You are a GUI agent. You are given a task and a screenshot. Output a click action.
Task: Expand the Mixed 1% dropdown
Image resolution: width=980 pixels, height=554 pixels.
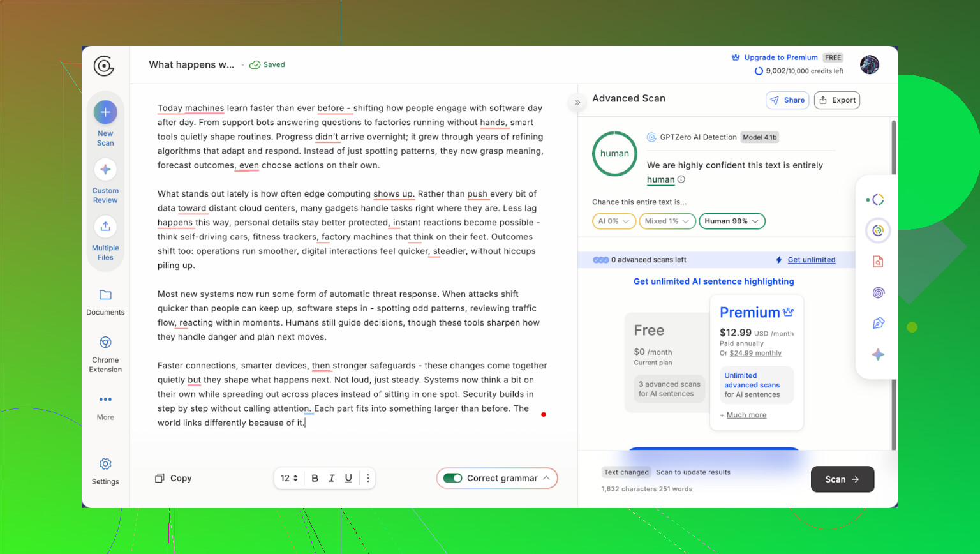coord(667,221)
